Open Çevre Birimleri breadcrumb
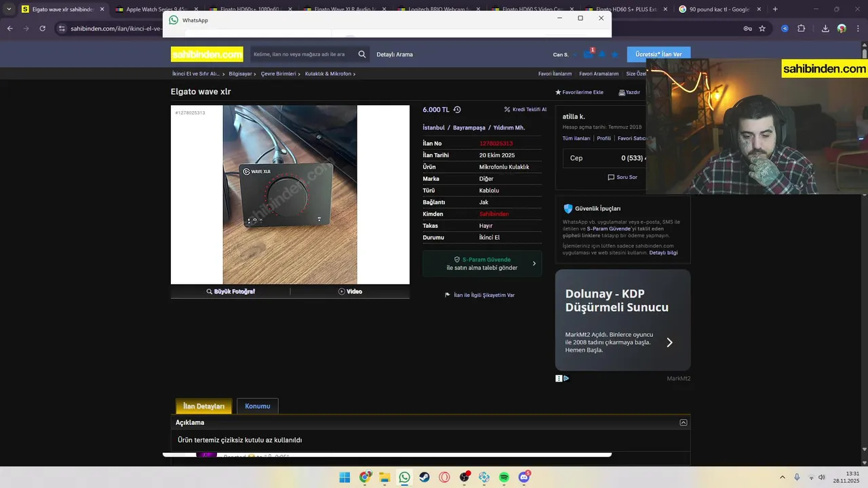The image size is (868, 488). [279, 73]
